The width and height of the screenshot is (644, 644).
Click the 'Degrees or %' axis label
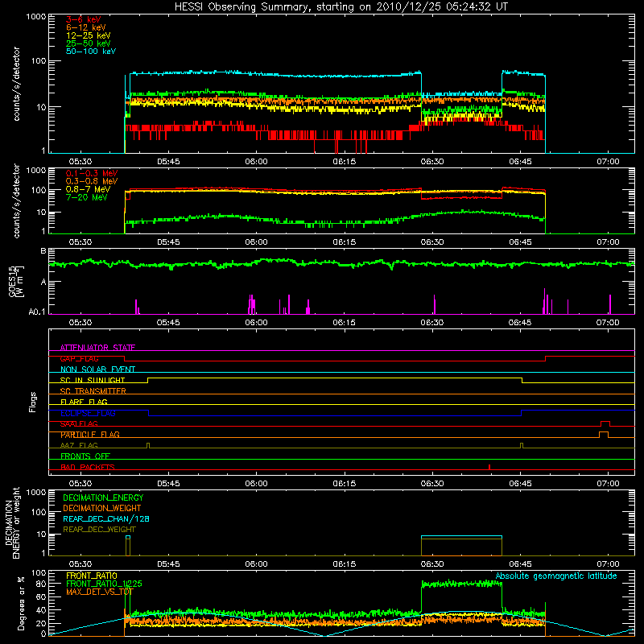(22, 604)
